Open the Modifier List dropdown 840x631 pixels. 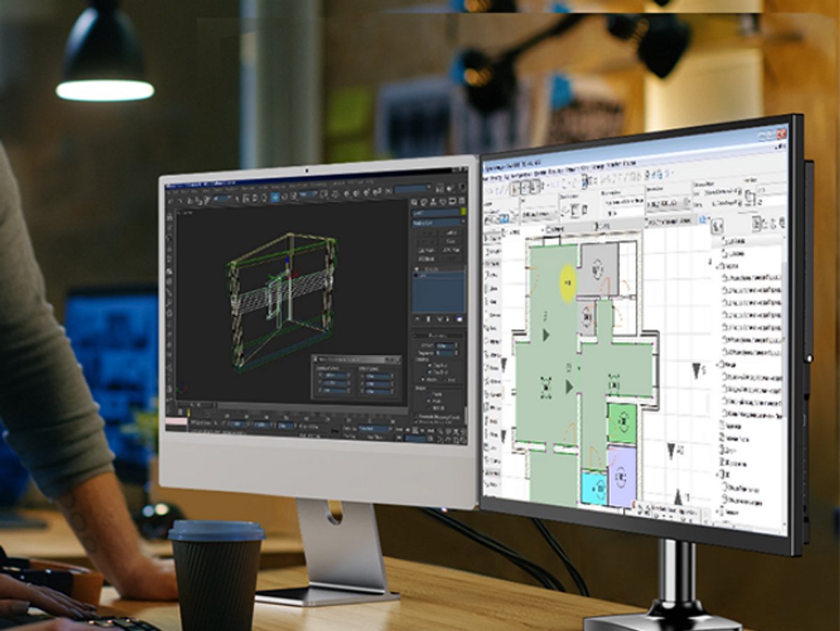tap(437, 222)
